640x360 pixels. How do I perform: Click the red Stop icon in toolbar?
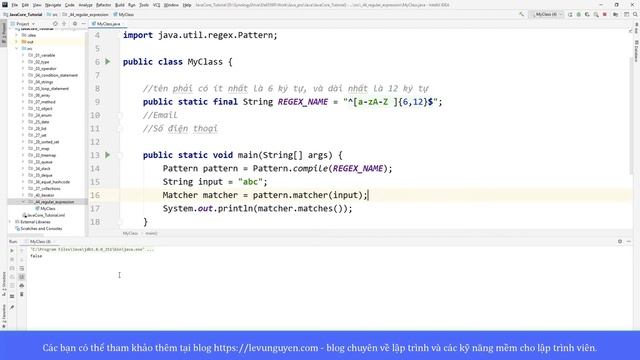pos(604,14)
